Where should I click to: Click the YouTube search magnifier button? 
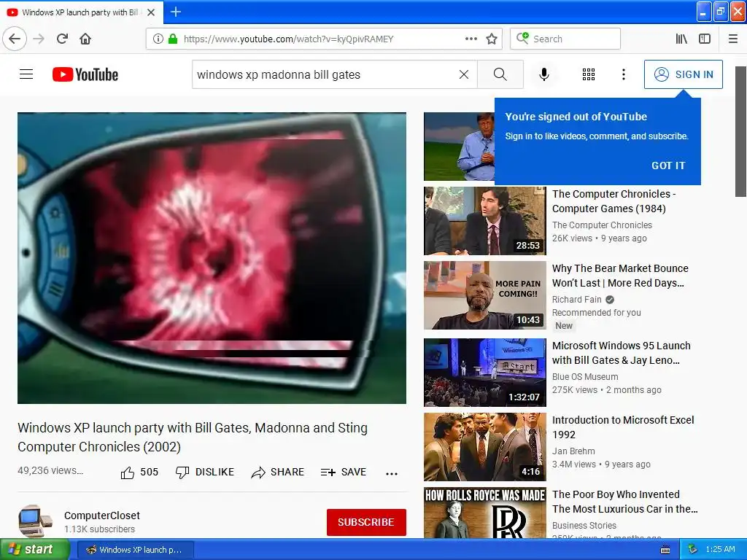coord(500,74)
